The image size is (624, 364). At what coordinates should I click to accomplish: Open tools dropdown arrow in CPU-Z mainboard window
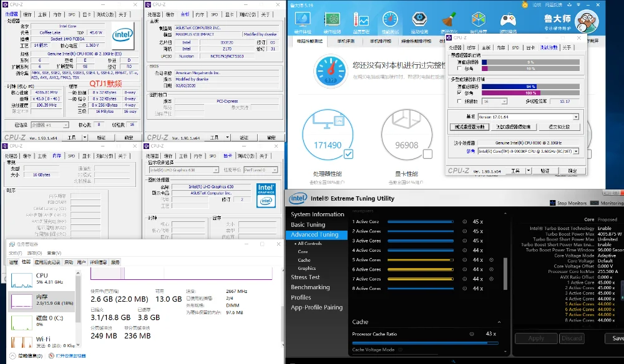[227, 138]
